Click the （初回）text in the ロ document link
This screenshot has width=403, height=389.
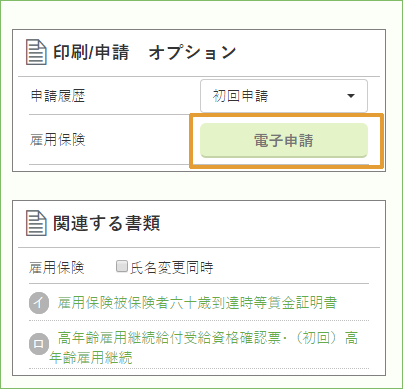click(x=316, y=338)
